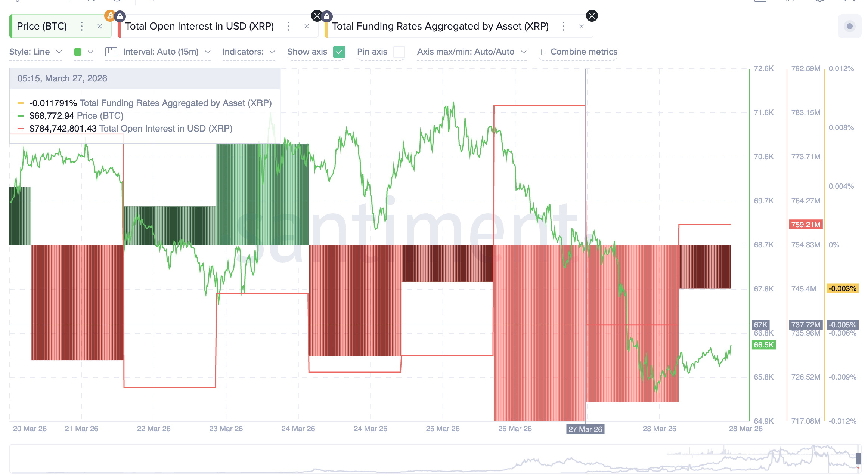Open the Total Open Interest options menu

288,26
